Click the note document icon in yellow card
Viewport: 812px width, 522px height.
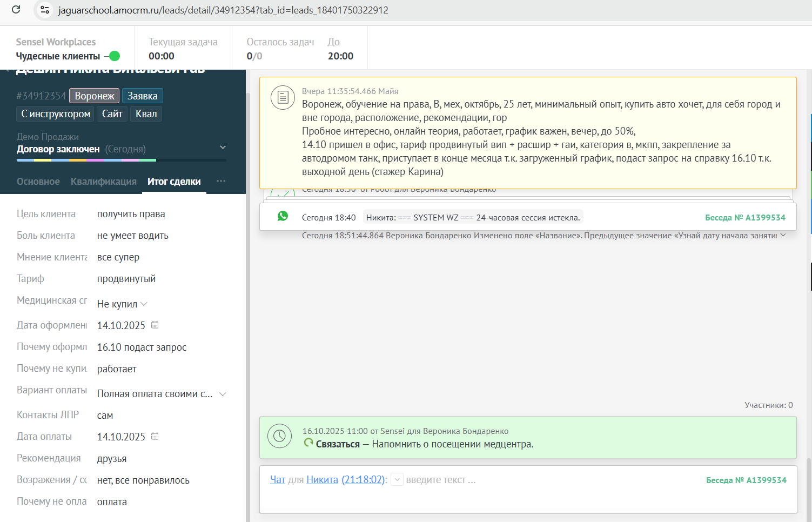(x=283, y=98)
